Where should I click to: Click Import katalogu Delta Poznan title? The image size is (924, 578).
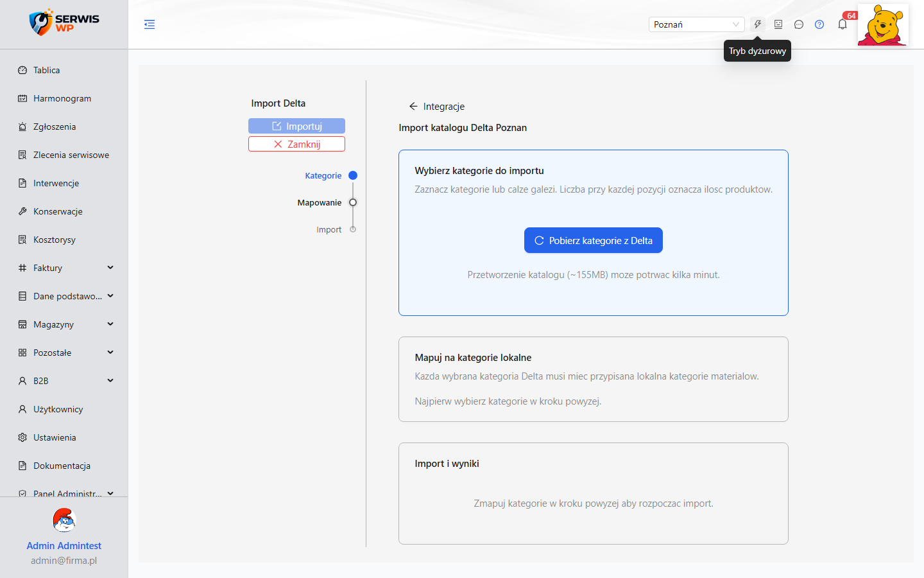[463, 128]
